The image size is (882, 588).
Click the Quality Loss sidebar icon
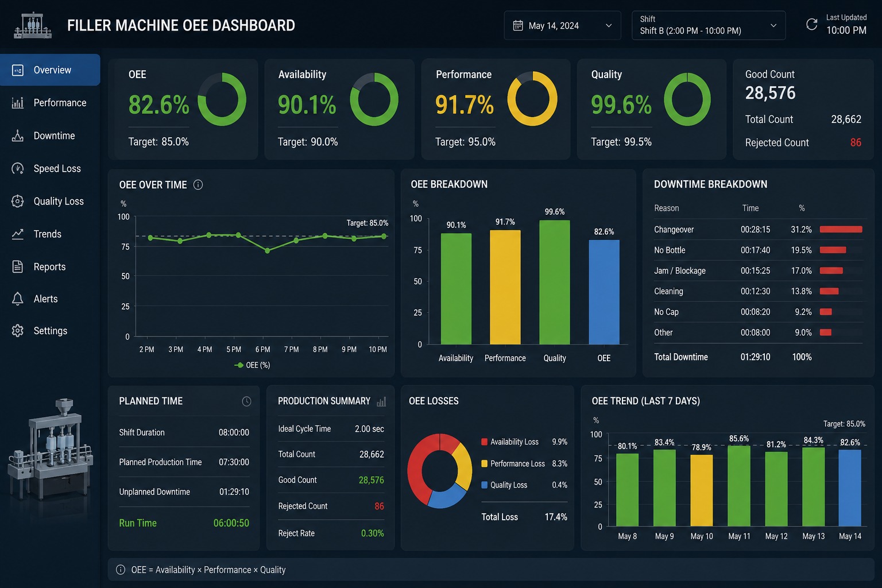18,201
